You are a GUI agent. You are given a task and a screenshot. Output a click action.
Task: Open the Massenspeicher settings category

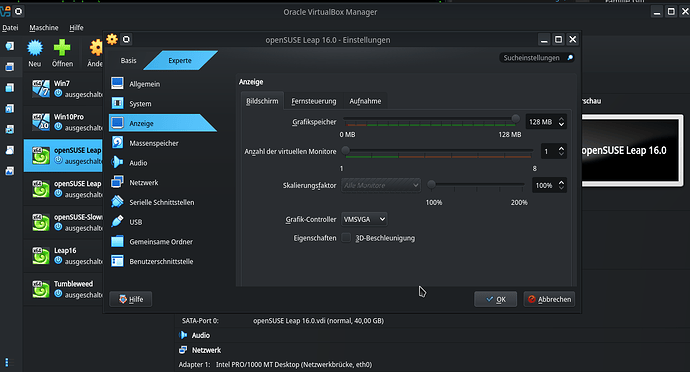pos(163,143)
